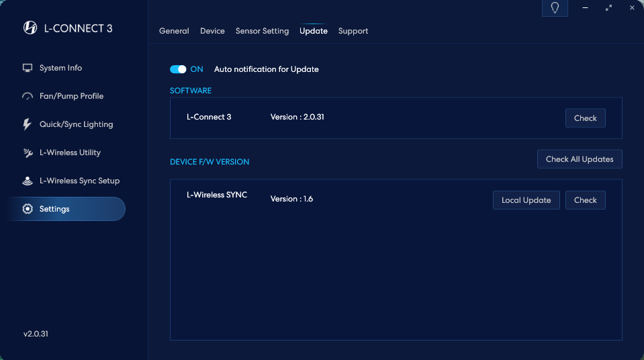Click the Quick/Sync Lighting bolt icon
Image resolution: width=644 pixels, height=360 pixels.
27,124
